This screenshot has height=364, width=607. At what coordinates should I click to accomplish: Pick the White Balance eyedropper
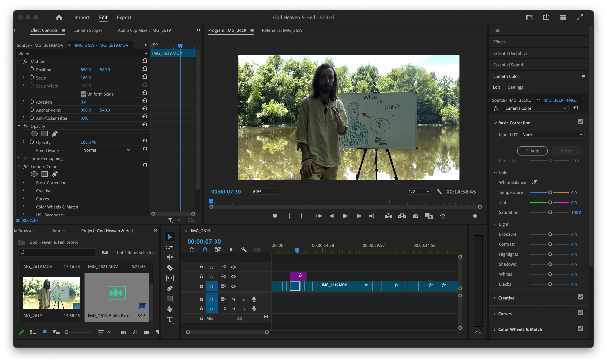(x=534, y=182)
